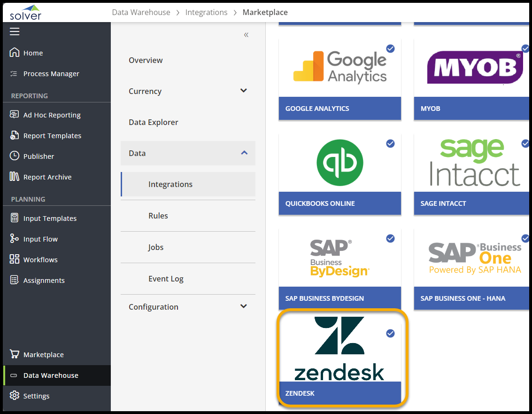532x414 pixels.
Task: Click the Settings gear icon
Action: 15,396
